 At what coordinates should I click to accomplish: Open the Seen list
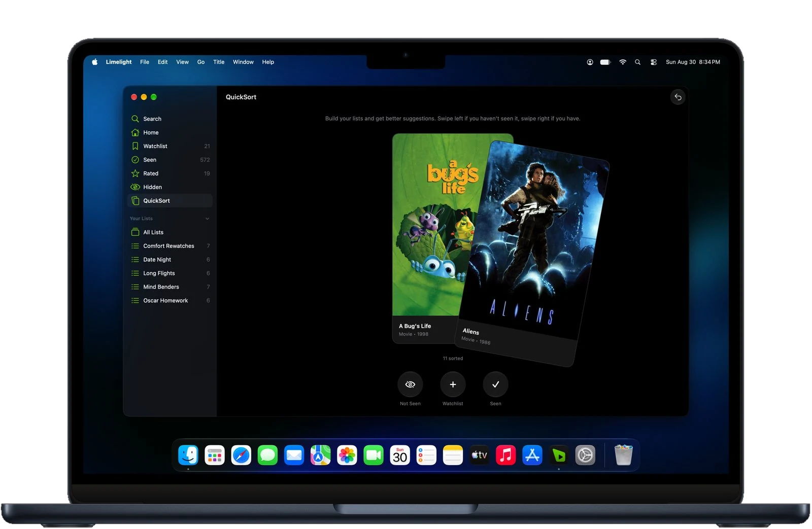(x=170, y=160)
